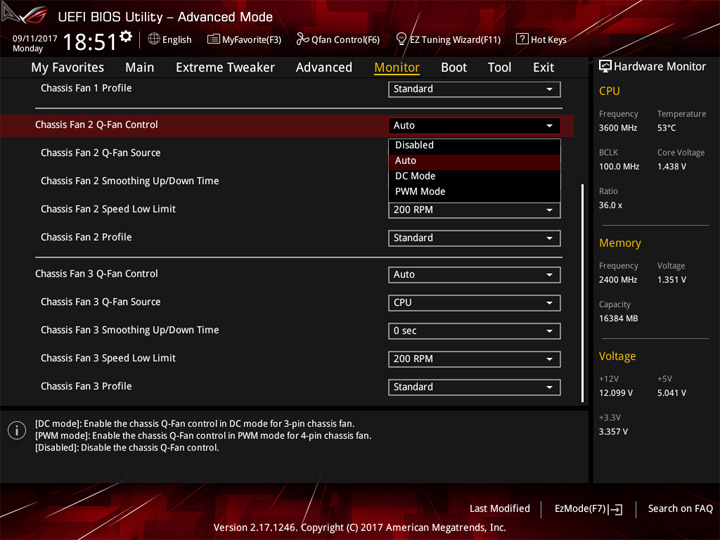Open the Tool tab
This screenshot has width=720, height=540.
pyautogui.click(x=500, y=68)
